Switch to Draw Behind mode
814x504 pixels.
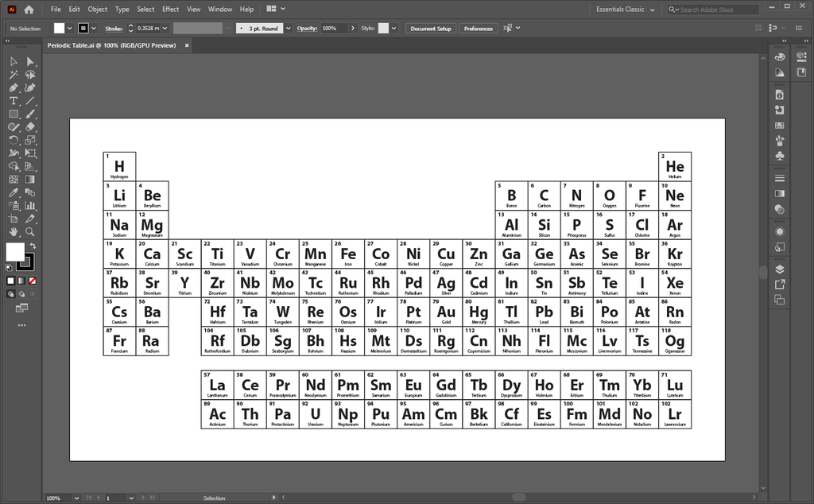point(21,294)
